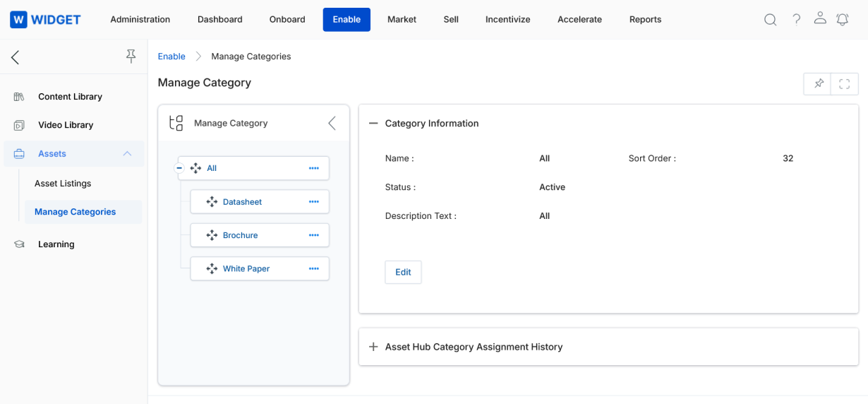This screenshot has height=404, width=868.
Task: Open the Onboard menu
Action: [x=287, y=20]
